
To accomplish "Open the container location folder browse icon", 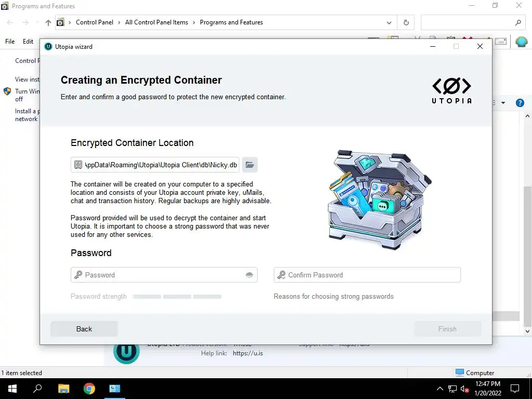I will [250, 165].
